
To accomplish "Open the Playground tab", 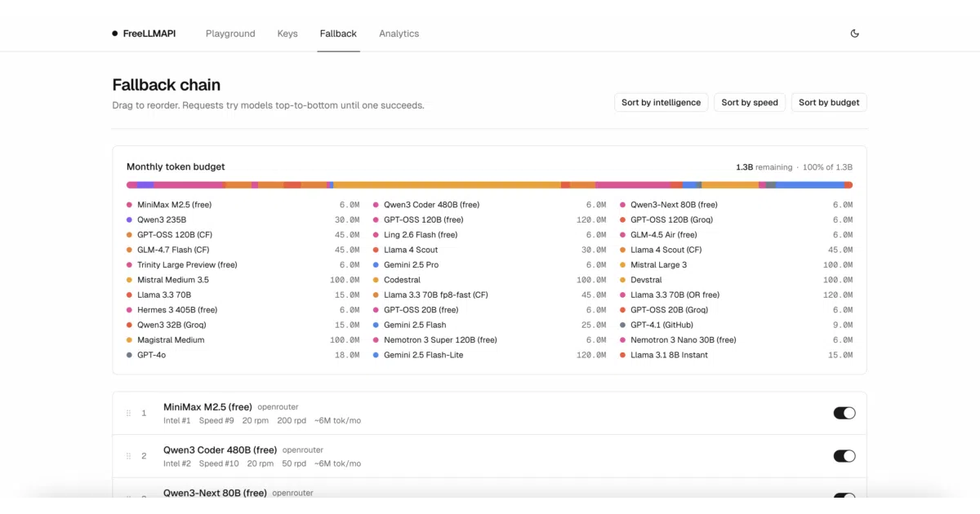I will [x=230, y=33].
